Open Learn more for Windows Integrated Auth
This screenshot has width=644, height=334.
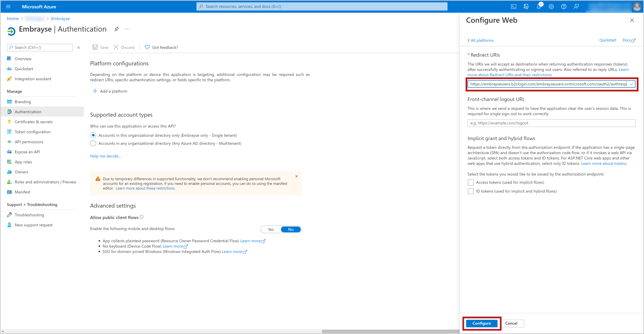pyautogui.click(x=234, y=252)
